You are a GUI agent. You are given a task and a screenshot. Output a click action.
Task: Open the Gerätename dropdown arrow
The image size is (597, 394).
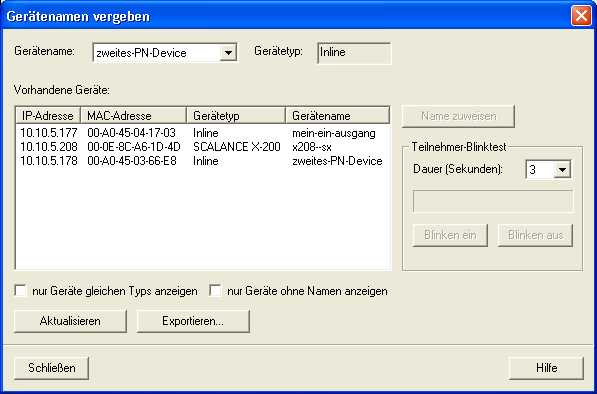[x=228, y=53]
